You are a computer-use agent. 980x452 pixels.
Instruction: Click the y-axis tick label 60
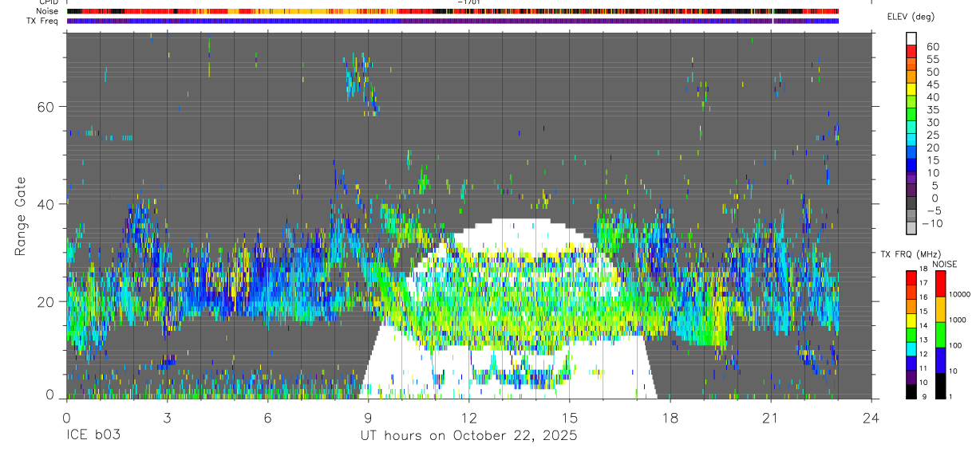click(x=47, y=107)
